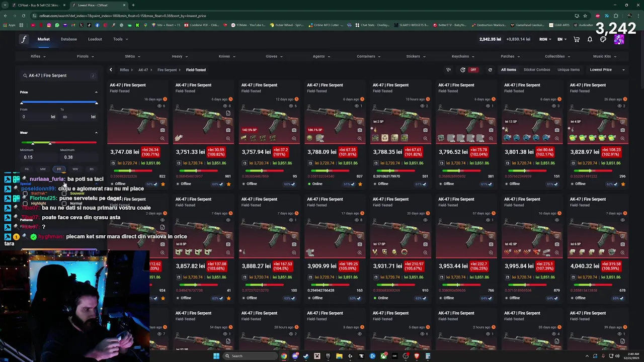The image size is (644, 362).
Task: Favorite the 3,828.97 lei listing star
Action: [x=623, y=184]
